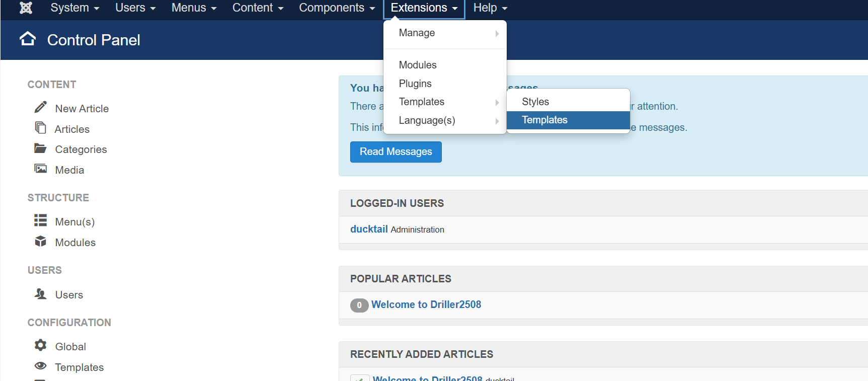Open the Menus dropdown
This screenshot has width=868, height=381.
tap(194, 8)
